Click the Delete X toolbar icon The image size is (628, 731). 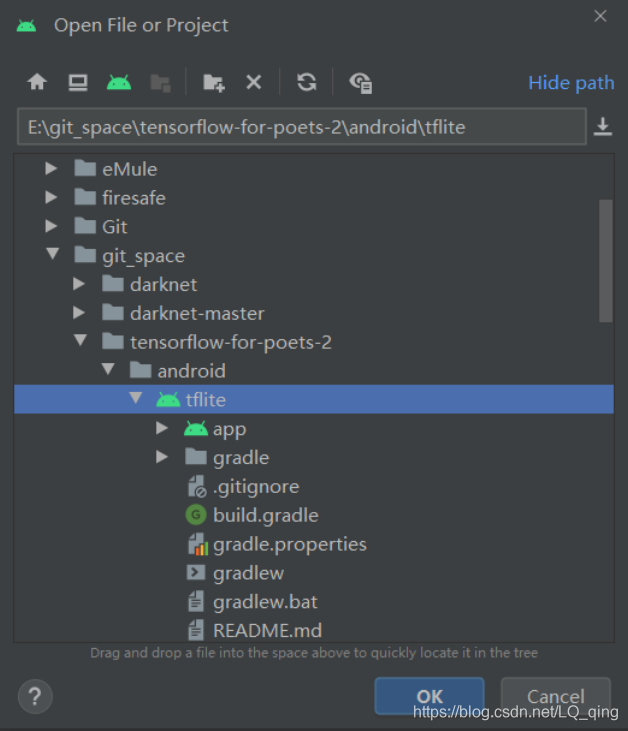254,83
